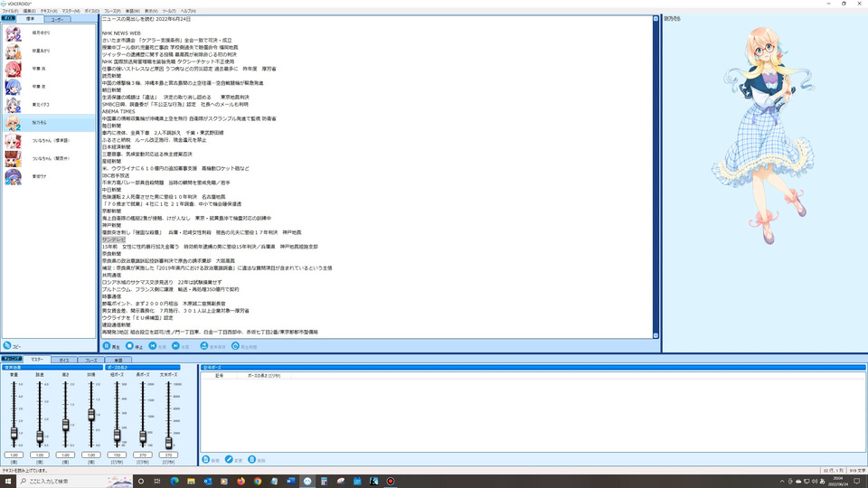Click the line 'NHK NEWS WEB'
This screenshot has width=868, height=488.
pyautogui.click(x=121, y=33)
